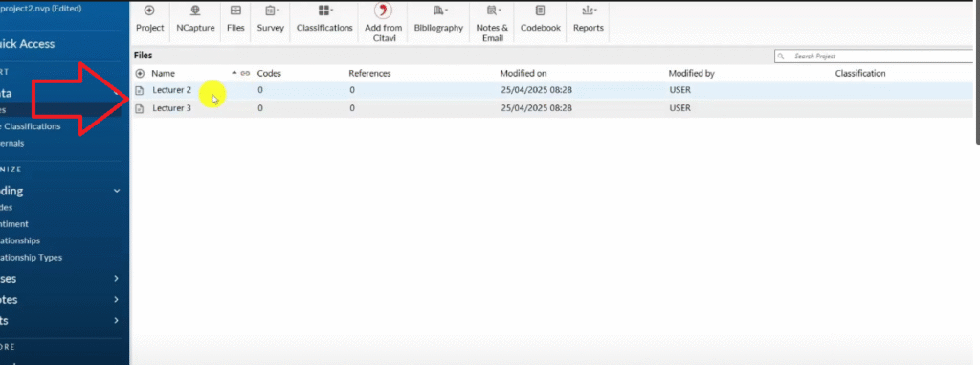Select the Lecturer 3 file row

coord(552,107)
